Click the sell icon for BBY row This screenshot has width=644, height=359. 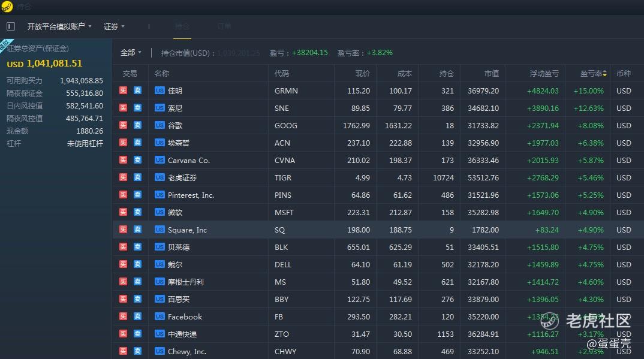(x=137, y=298)
